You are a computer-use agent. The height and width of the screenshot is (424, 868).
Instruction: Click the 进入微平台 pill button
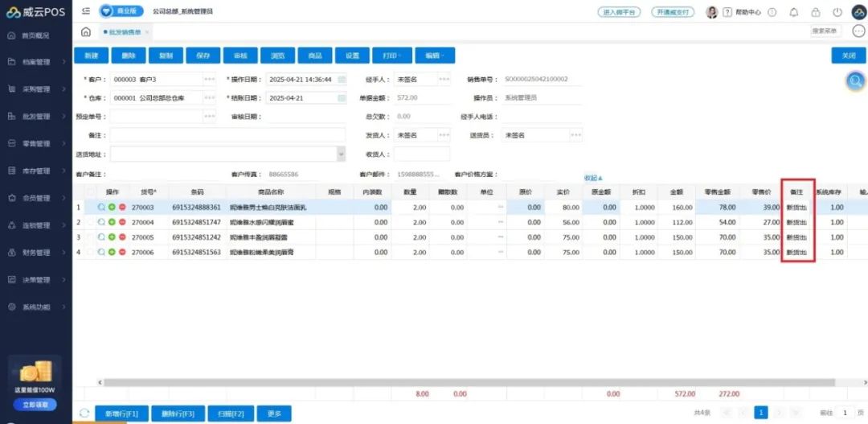pyautogui.click(x=620, y=12)
